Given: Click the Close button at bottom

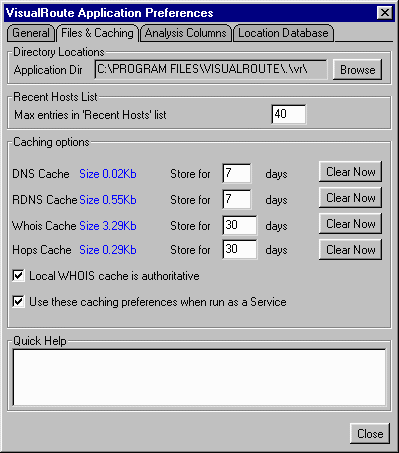Looking at the screenshot, I should coord(370,434).
